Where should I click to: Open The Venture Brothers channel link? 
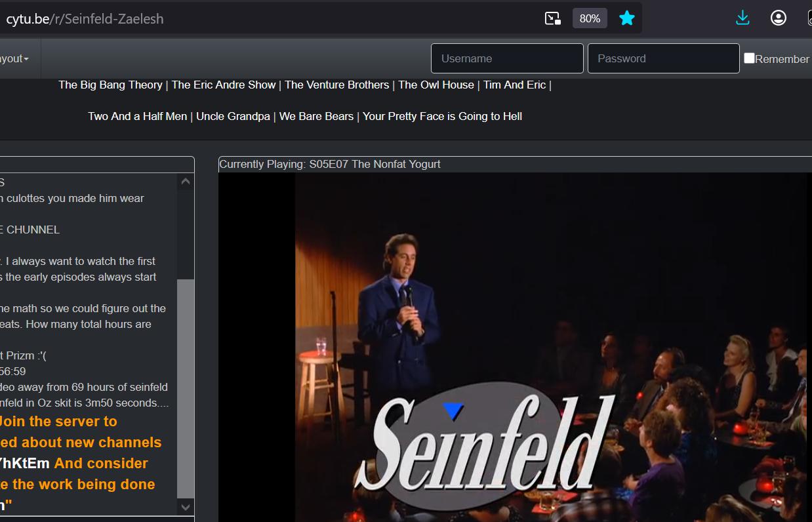pos(337,85)
